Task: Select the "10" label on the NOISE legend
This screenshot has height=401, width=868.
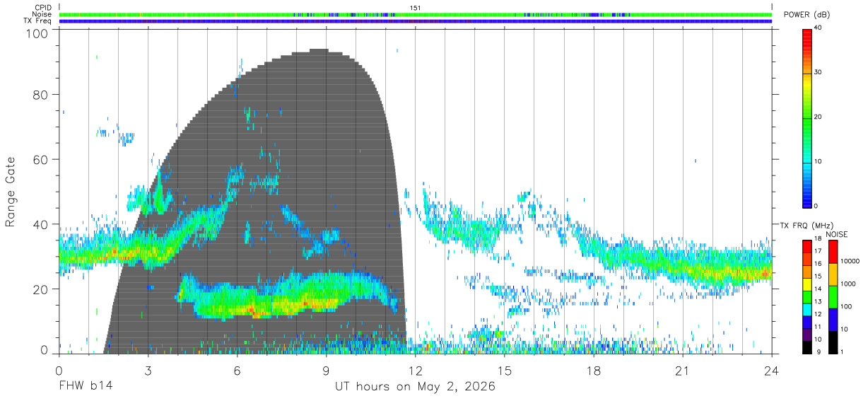Action: (844, 330)
